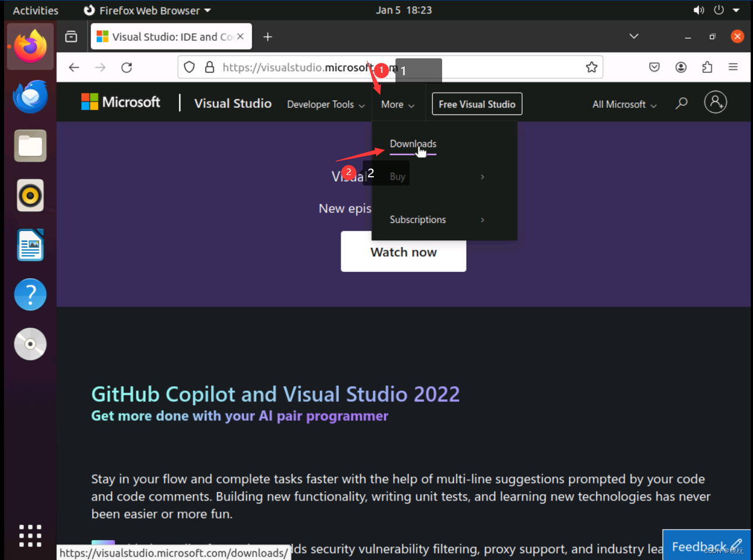The height and width of the screenshot is (560, 753).
Task: Click the Free Visual Studio button
Action: point(477,104)
